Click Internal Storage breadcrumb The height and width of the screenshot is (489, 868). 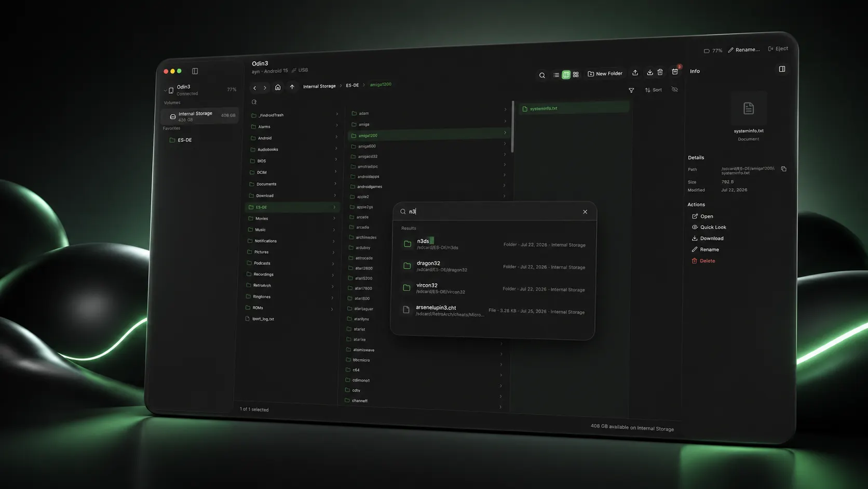pyautogui.click(x=319, y=86)
